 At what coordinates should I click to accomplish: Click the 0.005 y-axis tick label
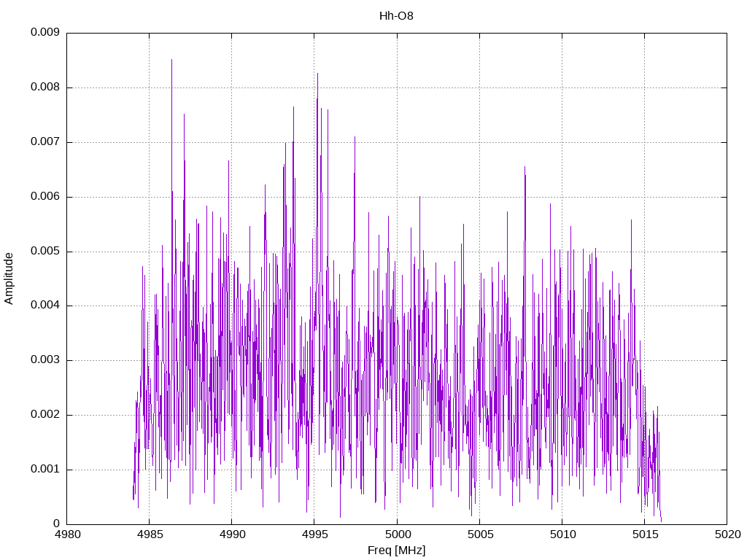point(45,251)
